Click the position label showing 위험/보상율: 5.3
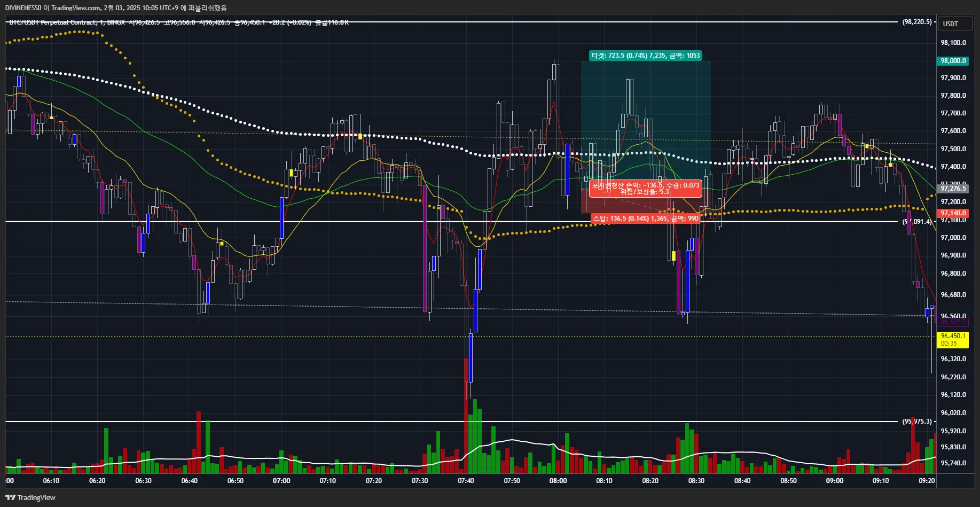The height and width of the screenshot is (507, 980). 645,189
